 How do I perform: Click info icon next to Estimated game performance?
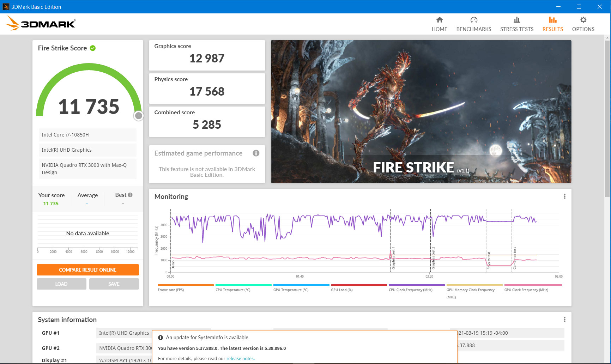(256, 153)
